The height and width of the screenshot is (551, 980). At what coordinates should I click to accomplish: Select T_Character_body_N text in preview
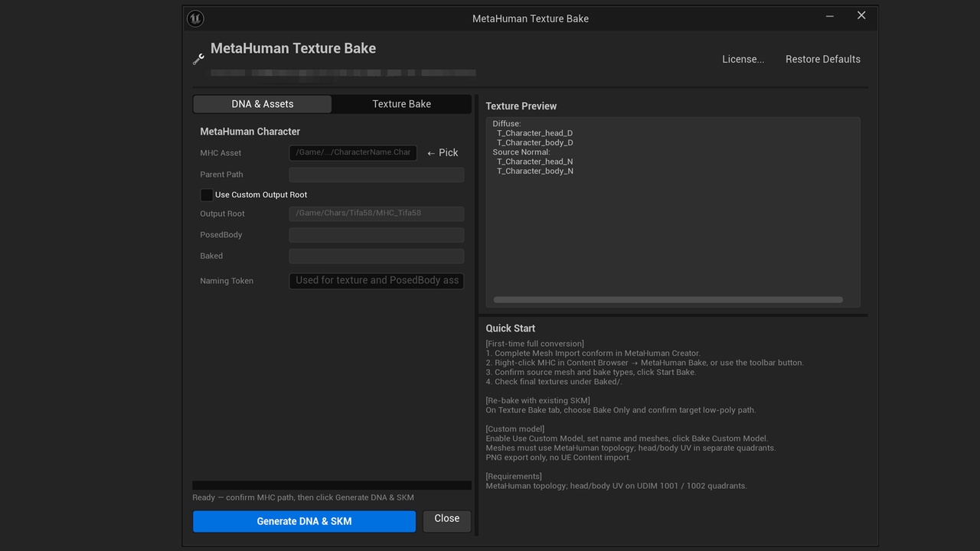pyautogui.click(x=535, y=171)
